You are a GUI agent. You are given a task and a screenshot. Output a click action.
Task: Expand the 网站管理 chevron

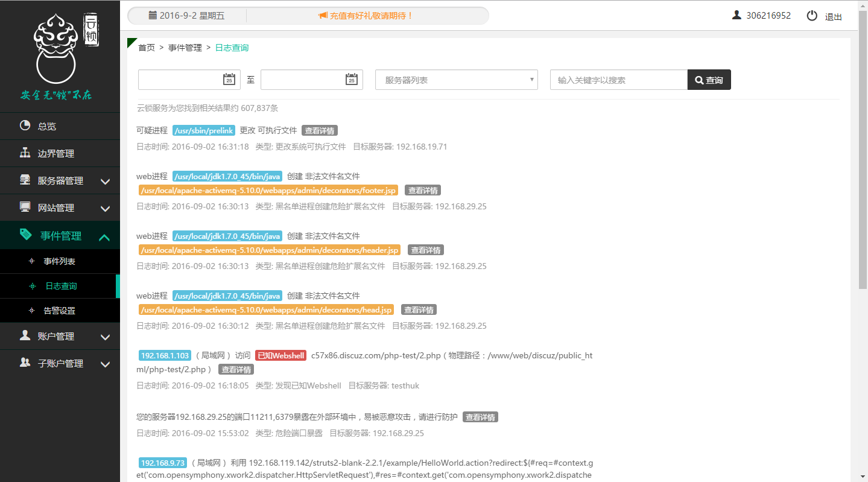(105, 208)
